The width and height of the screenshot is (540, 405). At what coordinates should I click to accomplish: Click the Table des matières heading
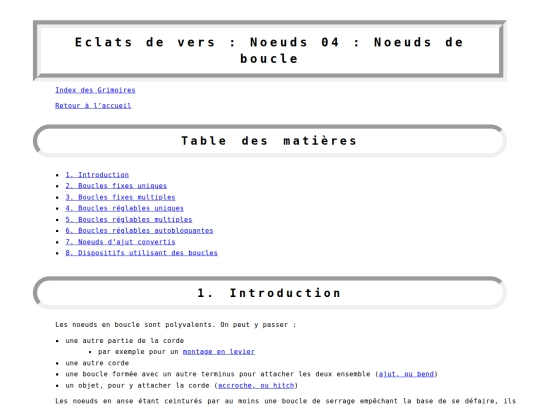click(x=269, y=141)
